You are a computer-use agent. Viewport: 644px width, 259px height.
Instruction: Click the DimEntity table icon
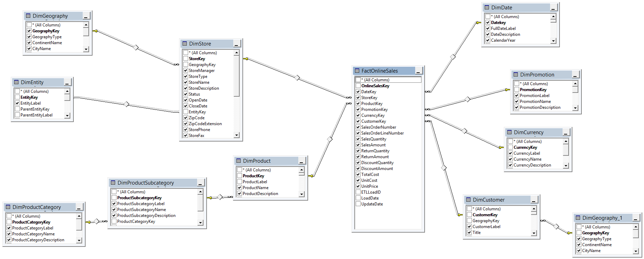(16, 82)
